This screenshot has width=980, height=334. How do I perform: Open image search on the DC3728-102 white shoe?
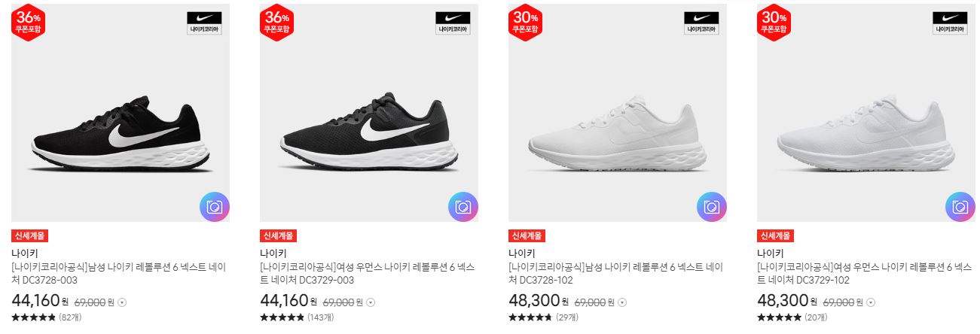coord(712,207)
